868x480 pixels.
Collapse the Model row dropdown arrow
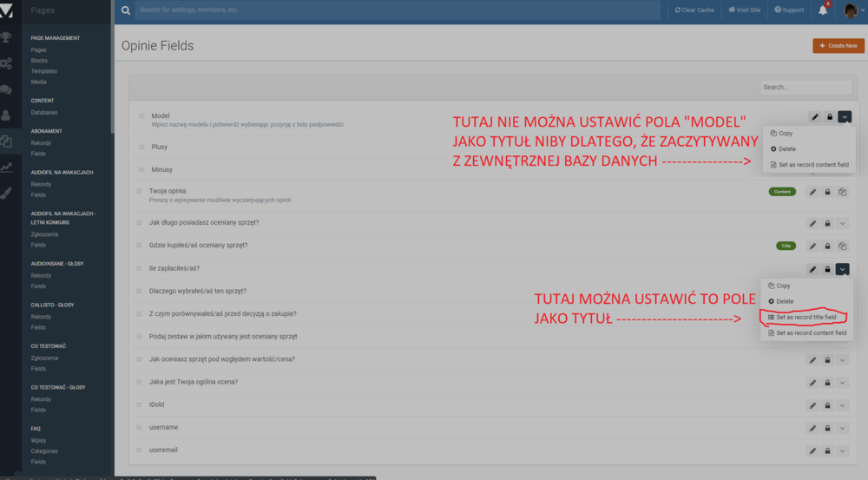click(x=845, y=117)
